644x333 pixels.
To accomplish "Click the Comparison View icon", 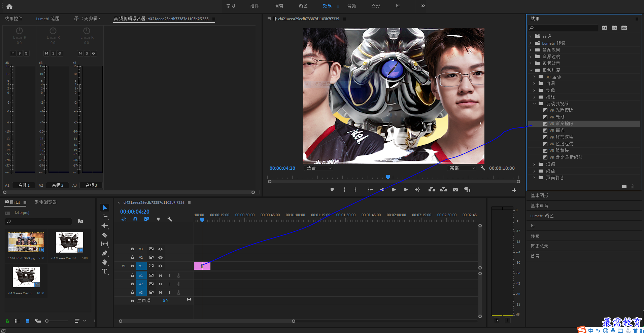I will (x=467, y=190).
